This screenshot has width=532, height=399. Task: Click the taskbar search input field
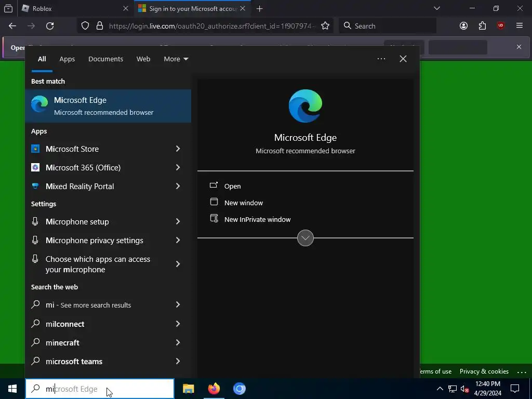[100, 389]
